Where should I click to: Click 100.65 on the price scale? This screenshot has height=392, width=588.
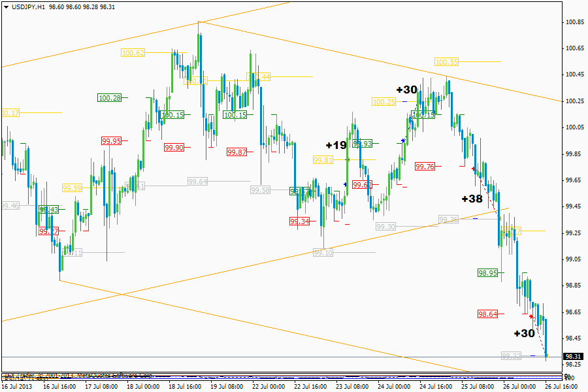(574, 48)
